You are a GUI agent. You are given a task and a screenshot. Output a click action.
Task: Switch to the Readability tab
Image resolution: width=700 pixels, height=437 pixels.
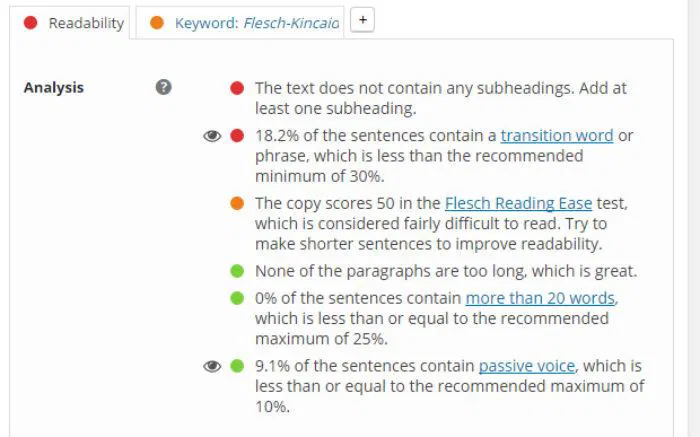77,22
